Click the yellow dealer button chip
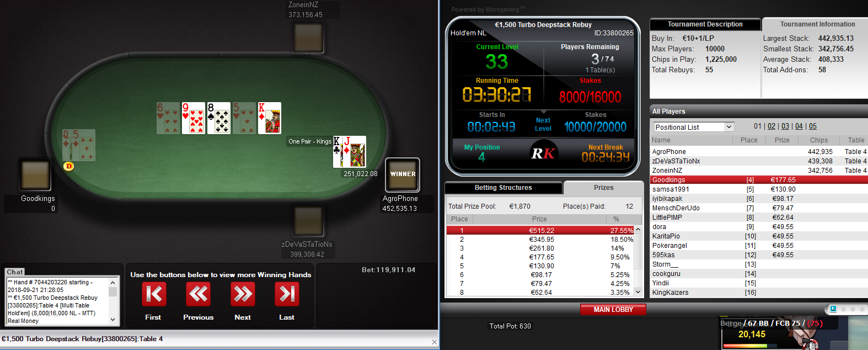Screen dimensions: 868x350 [x=68, y=166]
